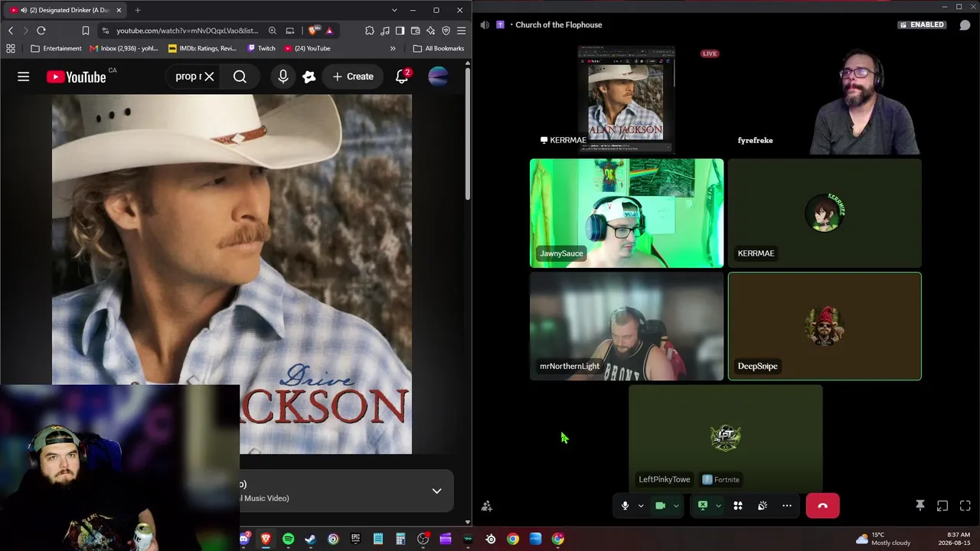Open Spotify from the taskbar
Screen dimensions: 980x551
coord(288,540)
